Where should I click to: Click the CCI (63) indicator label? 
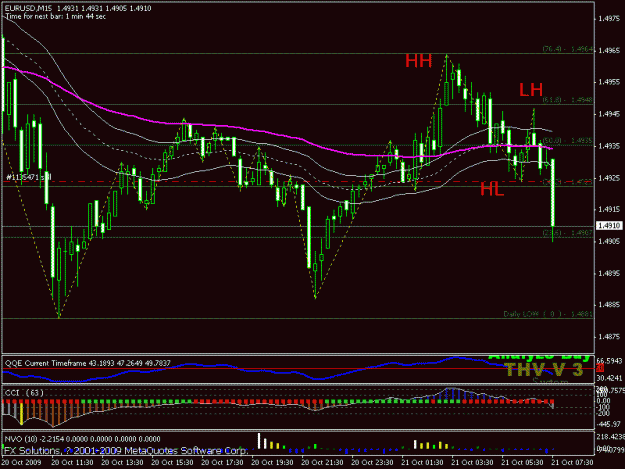[x=24, y=393]
